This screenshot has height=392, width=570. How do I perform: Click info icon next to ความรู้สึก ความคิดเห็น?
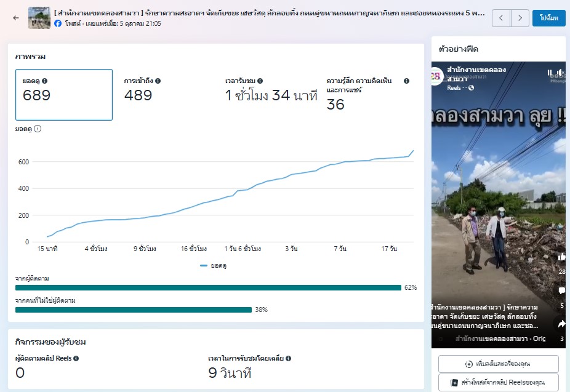coord(406,81)
